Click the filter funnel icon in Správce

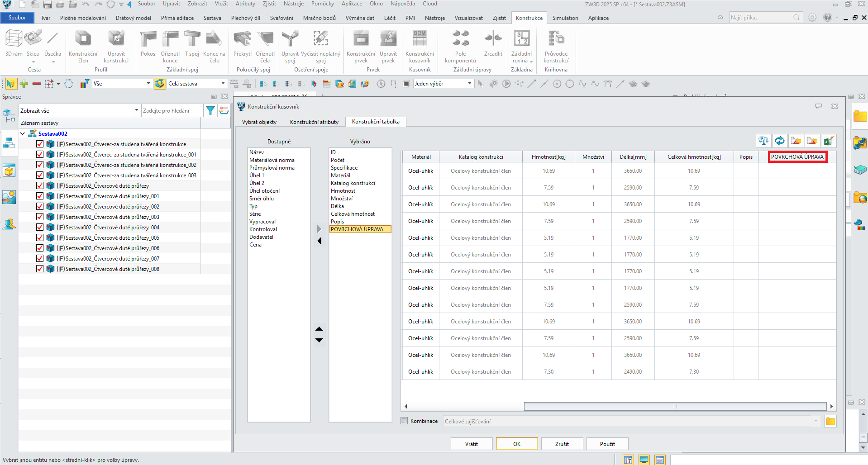pyautogui.click(x=210, y=110)
